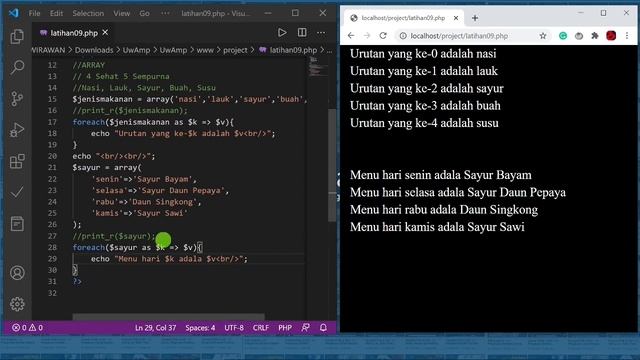Open the Explorer view in VS Code

[17, 37]
